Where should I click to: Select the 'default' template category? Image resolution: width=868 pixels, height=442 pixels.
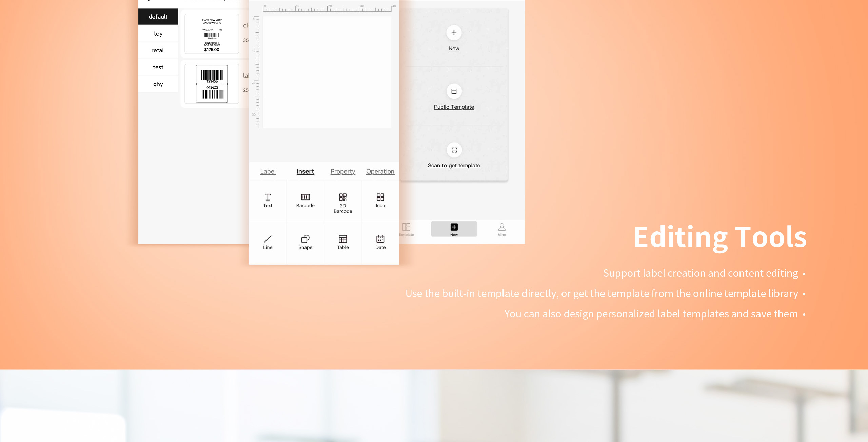click(158, 16)
